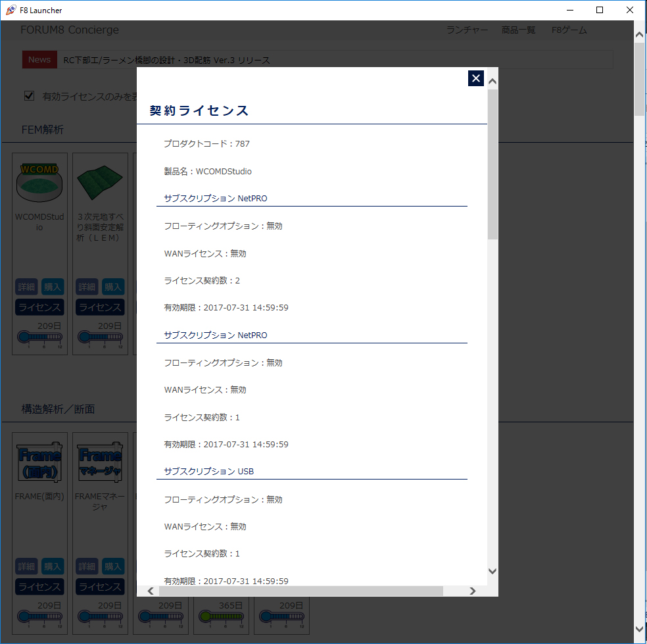Screen dimensions: 647x644
Task: Click ライセンス button under FRAME(面内)
Action: coord(39,587)
